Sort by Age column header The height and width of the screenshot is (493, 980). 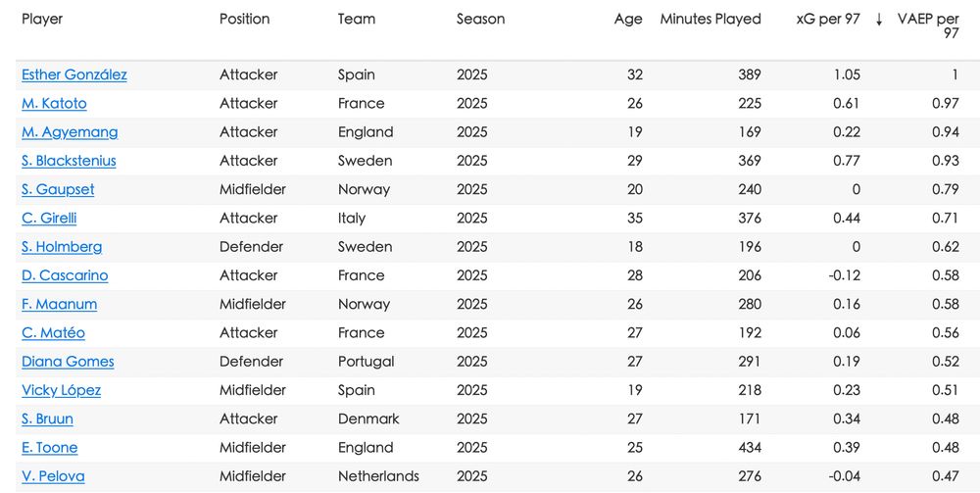(628, 20)
